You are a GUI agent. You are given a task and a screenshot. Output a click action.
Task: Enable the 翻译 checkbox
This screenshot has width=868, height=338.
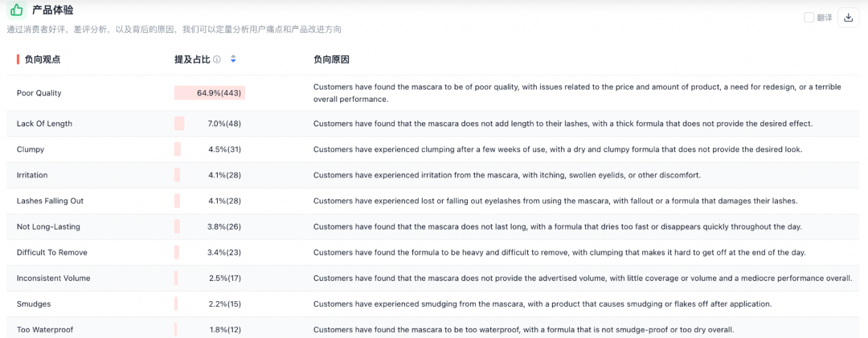809,18
